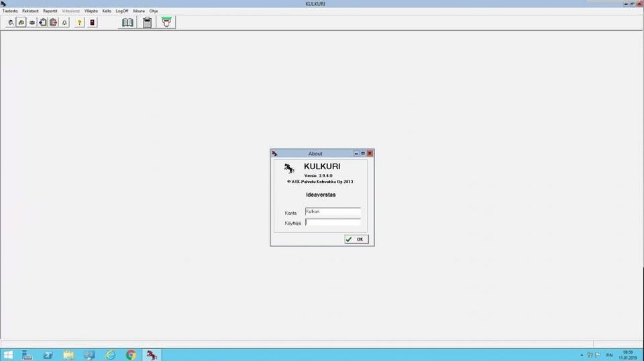Click the Ideaverstas text
The image size is (644, 361).
coord(321,195)
